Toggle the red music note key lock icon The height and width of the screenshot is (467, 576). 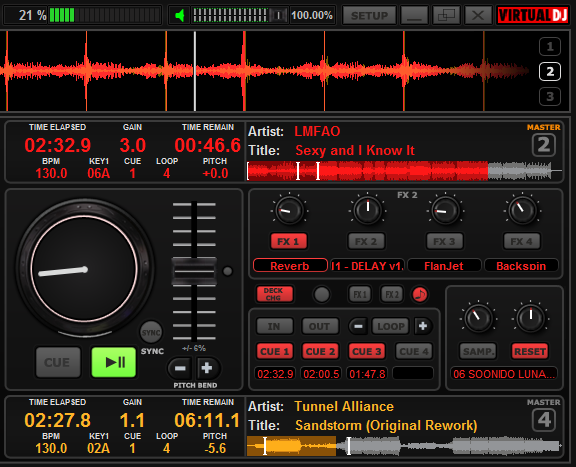[x=420, y=295]
